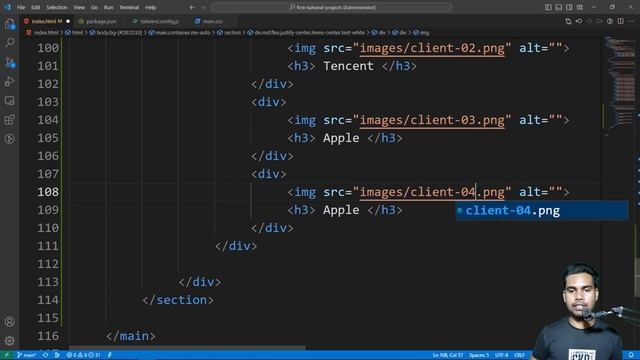
Task: Toggle the bottom panel visibility
Action: [559, 7]
